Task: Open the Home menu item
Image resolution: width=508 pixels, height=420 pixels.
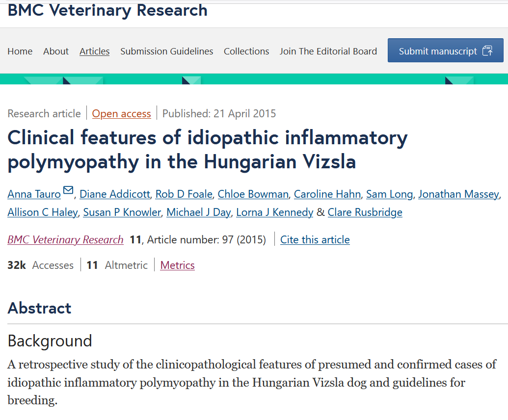Action: click(x=20, y=52)
